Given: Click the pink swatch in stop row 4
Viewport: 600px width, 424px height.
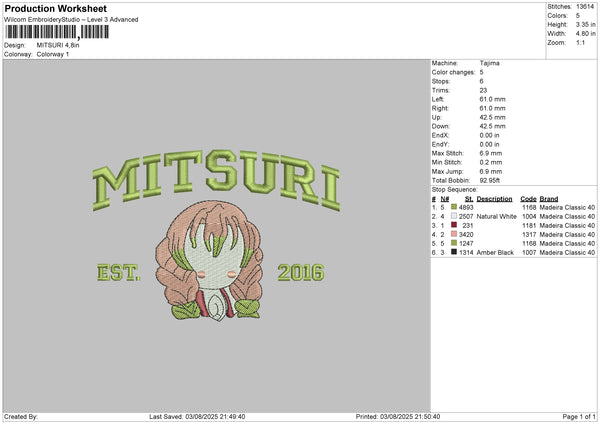Looking at the screenshot, I should click(454, 234).
